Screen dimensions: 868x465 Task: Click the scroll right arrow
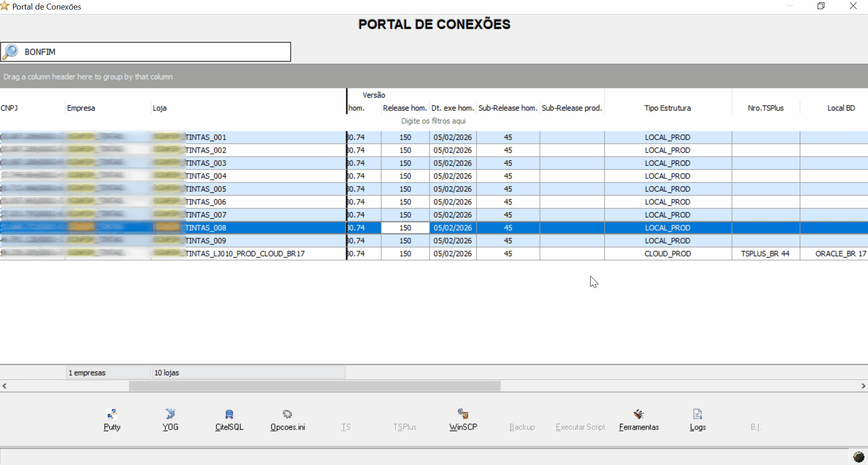point(863,386)
